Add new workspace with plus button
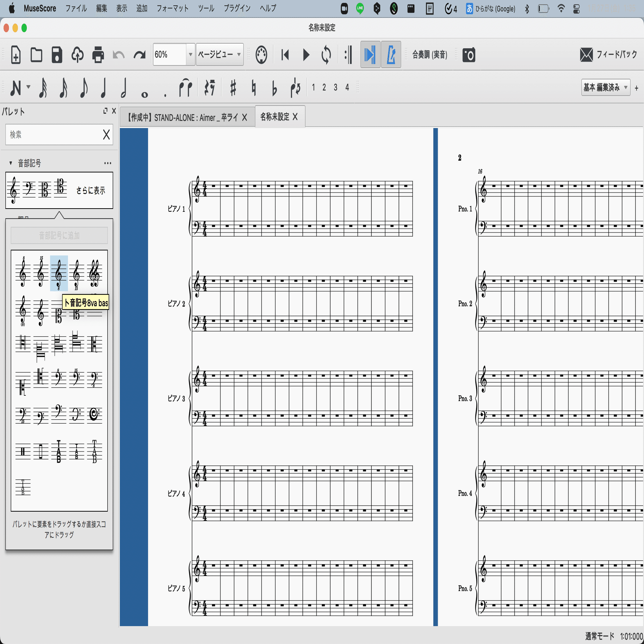 636,88
